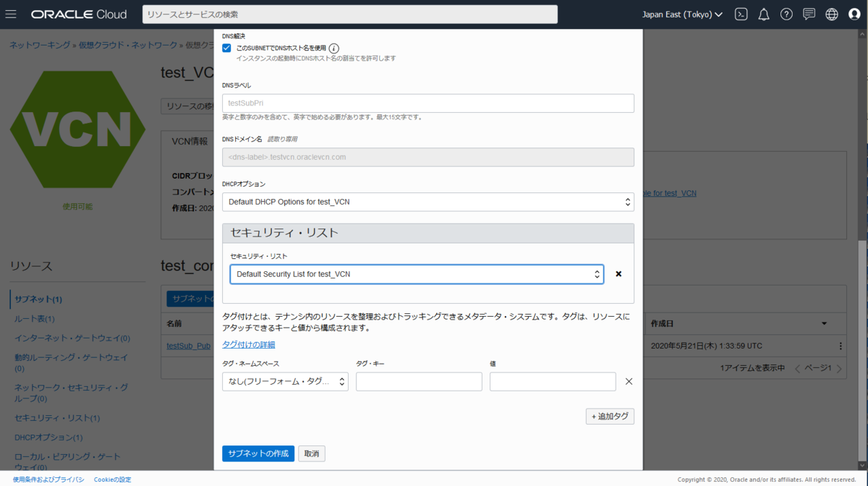Open the user profile avatar
Image resolution: width=868 pixels, height=486 pixels.
(x=854, y=14)
